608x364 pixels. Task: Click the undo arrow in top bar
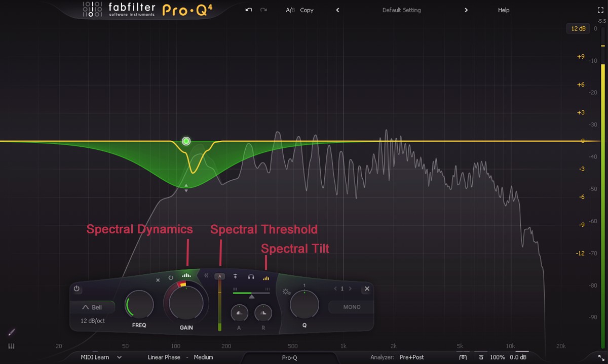point(249,10)
